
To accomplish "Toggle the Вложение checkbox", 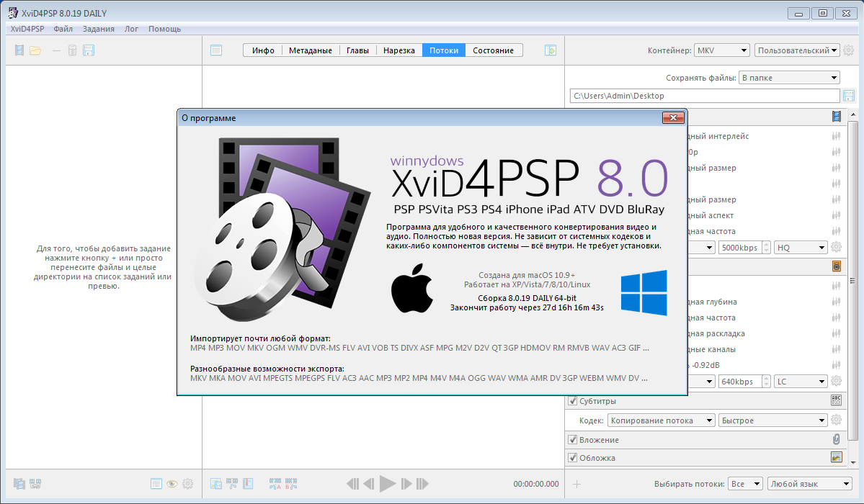I will (572, 439).
